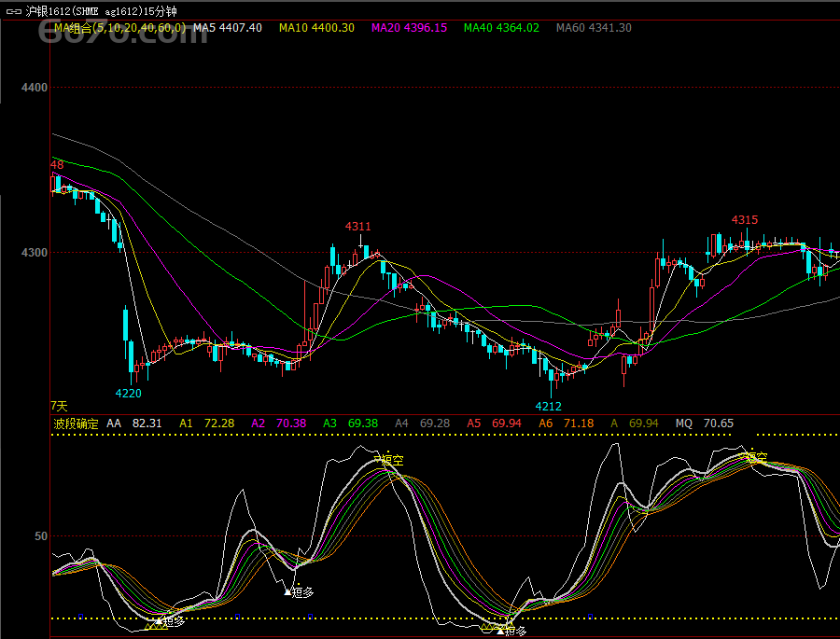
Task: Click the AA 82.31 indicator value
Action: tap(133, 424)
